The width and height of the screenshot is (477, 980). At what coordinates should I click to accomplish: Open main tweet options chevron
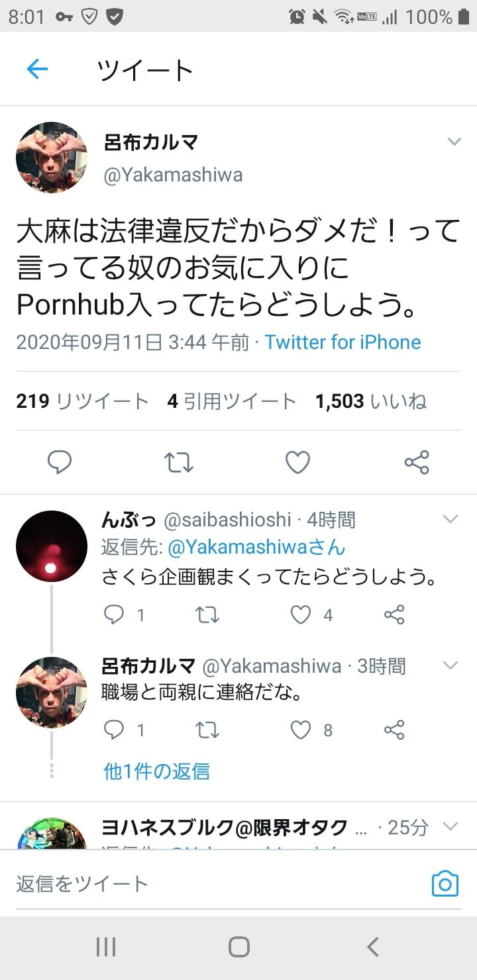point(454,142)
